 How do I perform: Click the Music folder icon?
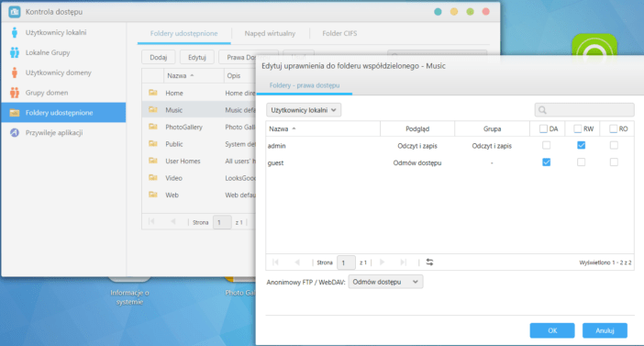click(153, 110)
